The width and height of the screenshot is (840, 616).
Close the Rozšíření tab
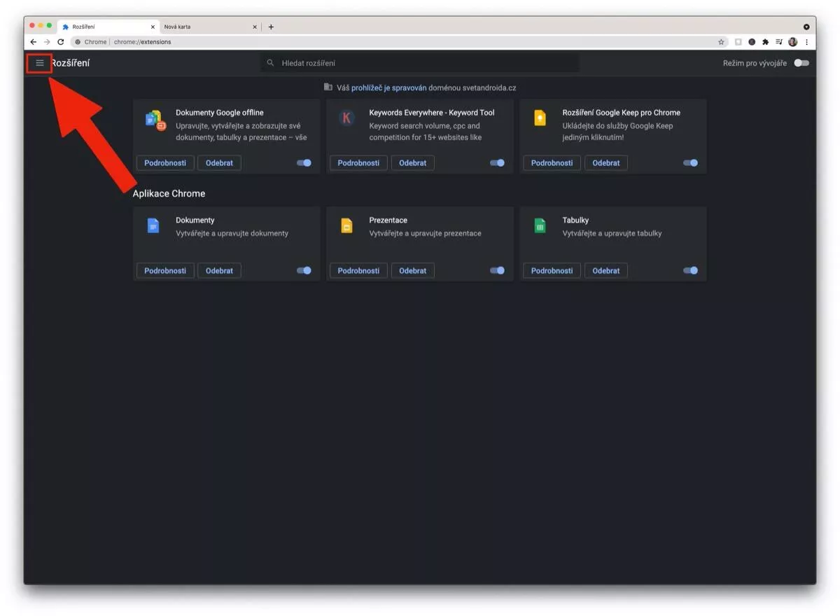tap(153, 27)
